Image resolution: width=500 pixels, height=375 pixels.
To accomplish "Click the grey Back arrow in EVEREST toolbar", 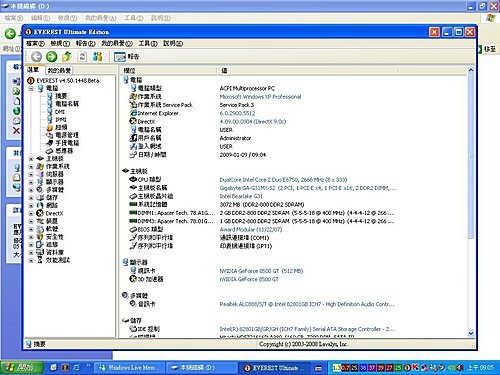I will [x=36, y=57].
